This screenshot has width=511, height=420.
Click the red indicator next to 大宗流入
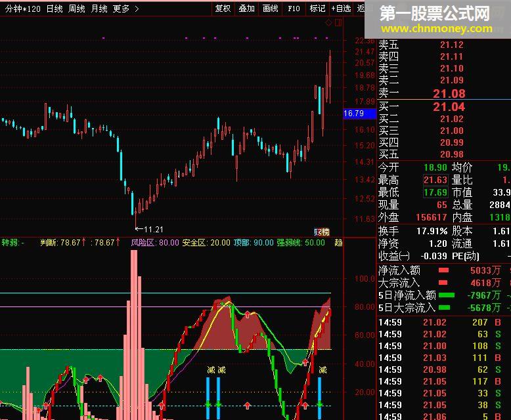coord(443,282)
